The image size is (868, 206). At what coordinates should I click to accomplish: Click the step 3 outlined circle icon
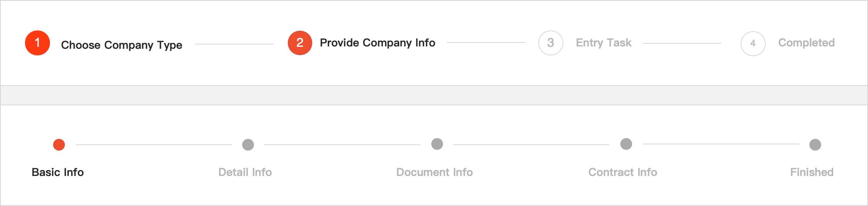coord(550,43)
